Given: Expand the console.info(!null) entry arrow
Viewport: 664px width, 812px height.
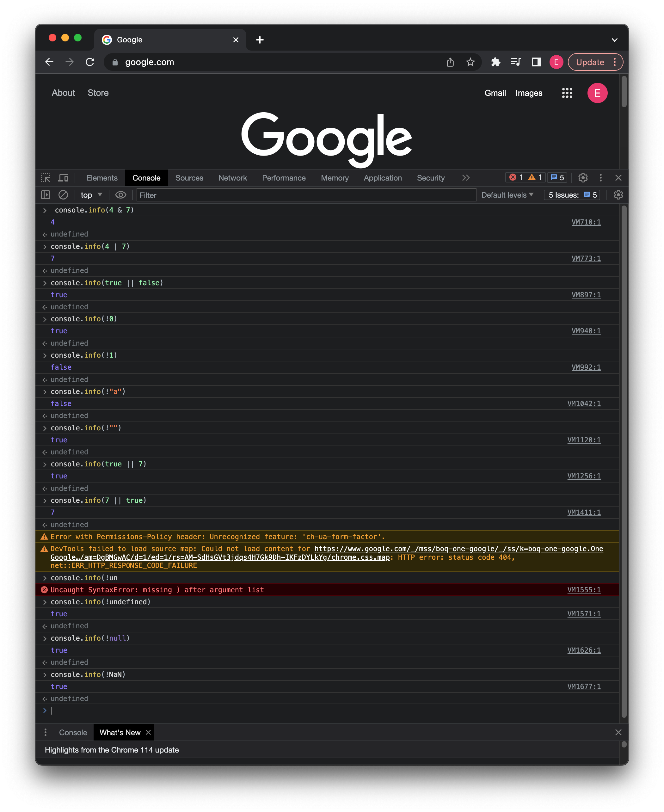Looking at the screenshot, I should pos(45,638).
